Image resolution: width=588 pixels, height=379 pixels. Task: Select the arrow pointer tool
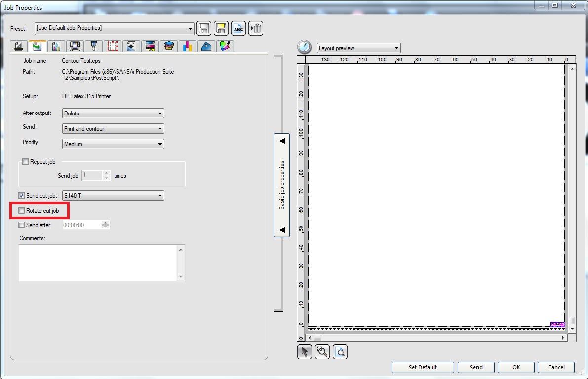pos(305,352)
